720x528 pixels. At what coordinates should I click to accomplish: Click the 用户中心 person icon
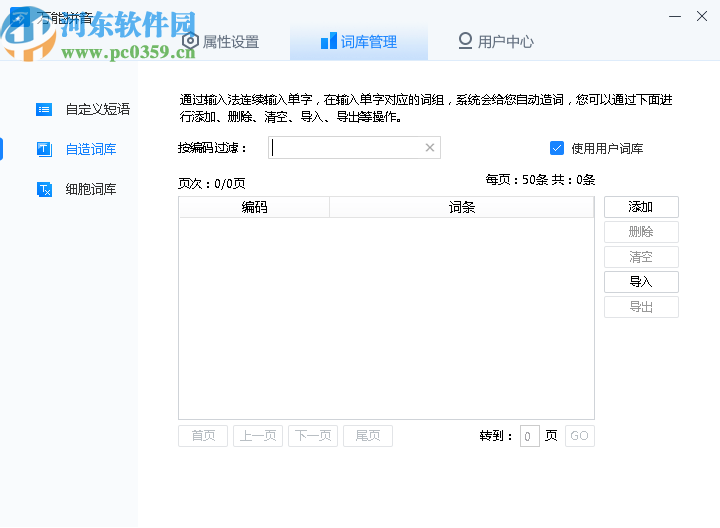pyautogui.click(x=465, y=41)
